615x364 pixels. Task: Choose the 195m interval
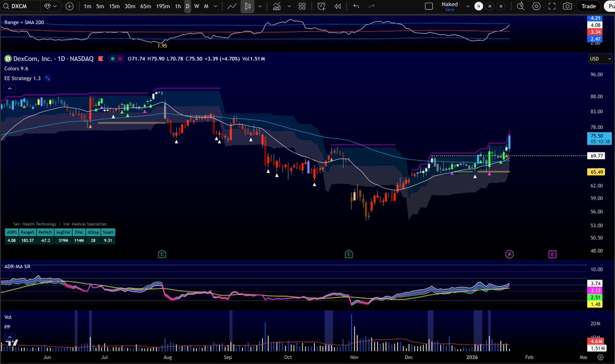click(x=163, y=6)
